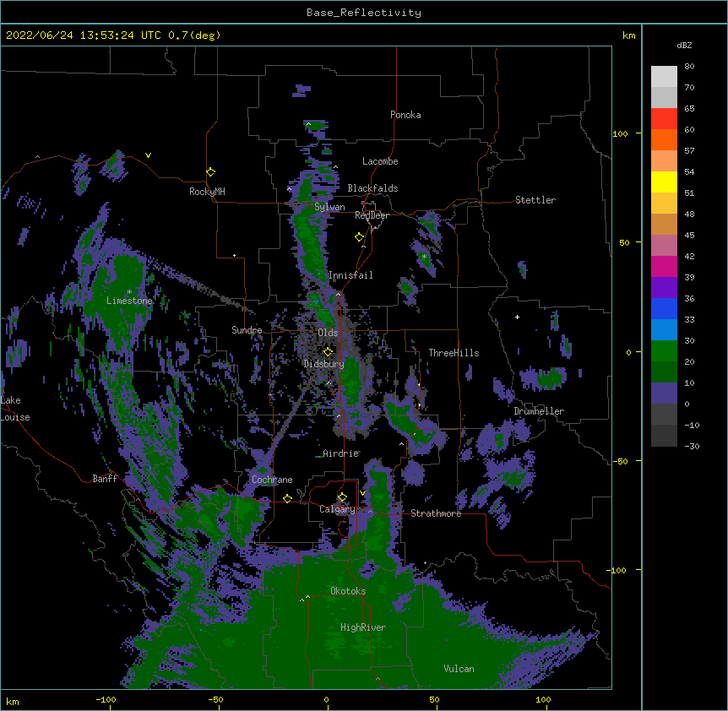Select the yellow diamond marker above the Calgary label
This screenshot has height=711, width=728.
(342, 497)
